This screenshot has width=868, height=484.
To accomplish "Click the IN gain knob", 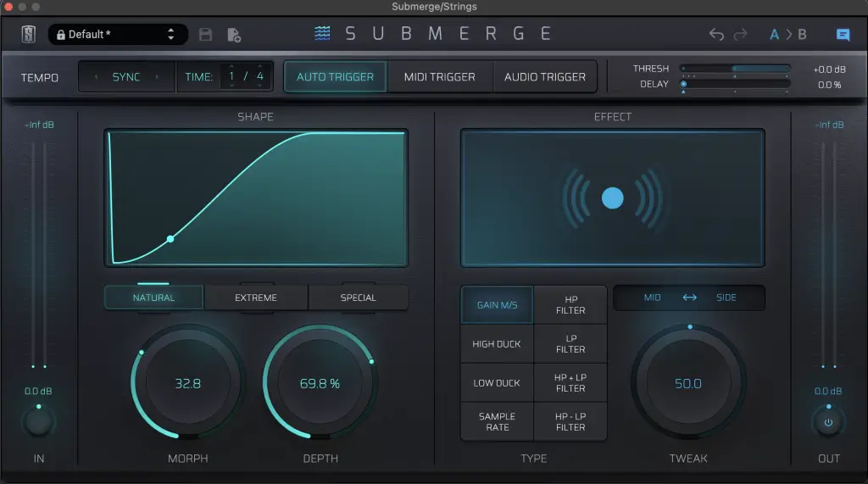I will click(39, 422).
